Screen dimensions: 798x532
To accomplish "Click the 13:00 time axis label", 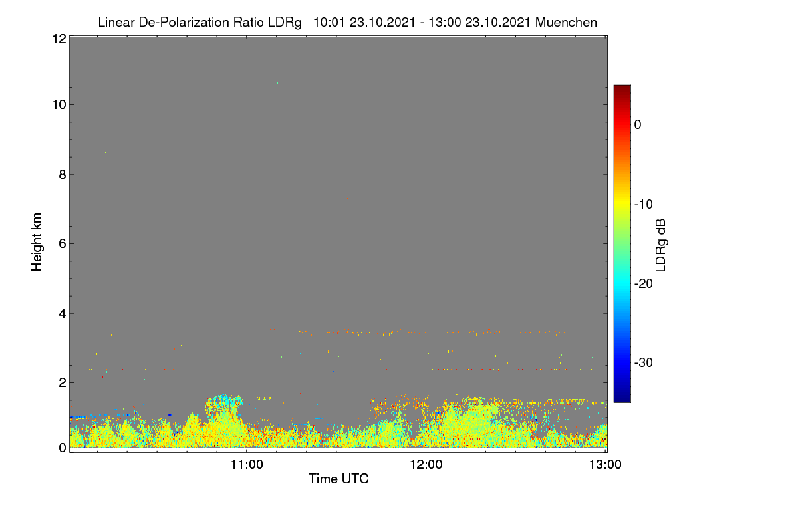I will [606, 465].
